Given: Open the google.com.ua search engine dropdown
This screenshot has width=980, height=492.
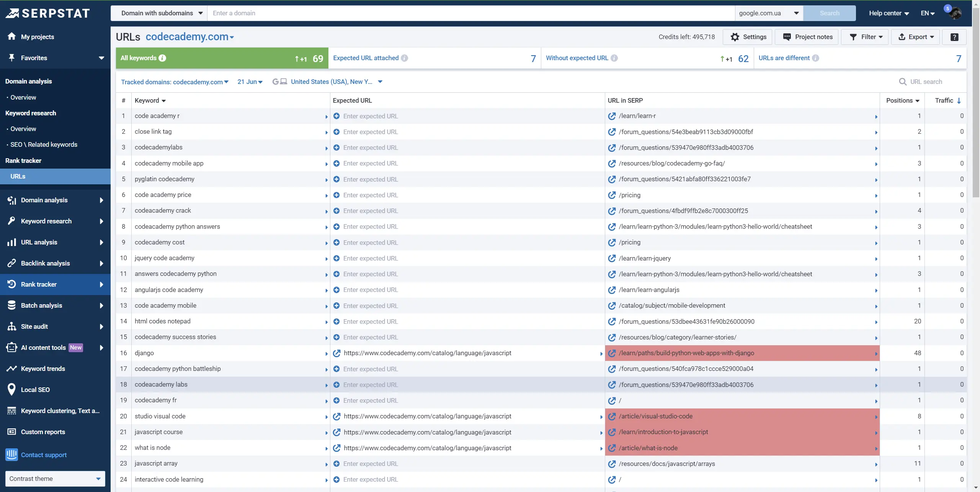Looking at the screenshot, I should pos(768,13).
